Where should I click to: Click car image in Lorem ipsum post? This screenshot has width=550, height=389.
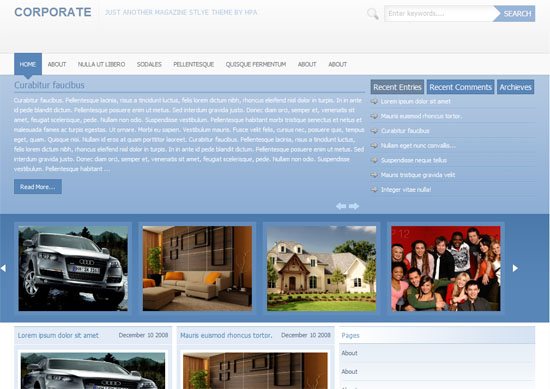[x=93, y=371]
